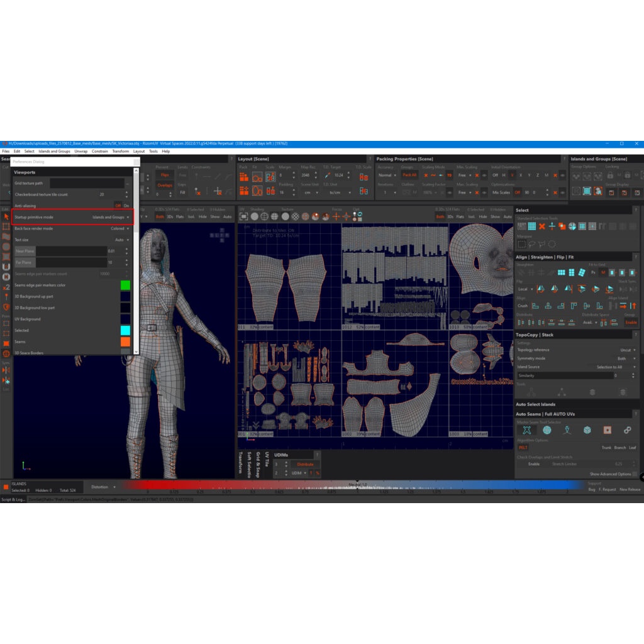Open the Unwrap menu
This screenshot has height=644, width=644.
(81, 151)
